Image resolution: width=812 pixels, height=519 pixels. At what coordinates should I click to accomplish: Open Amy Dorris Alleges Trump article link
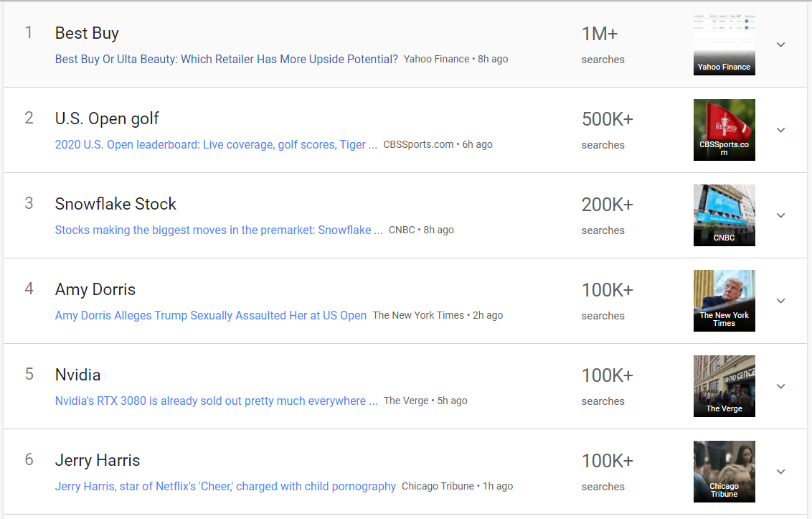pyautogui.click(x=211, y=315)
